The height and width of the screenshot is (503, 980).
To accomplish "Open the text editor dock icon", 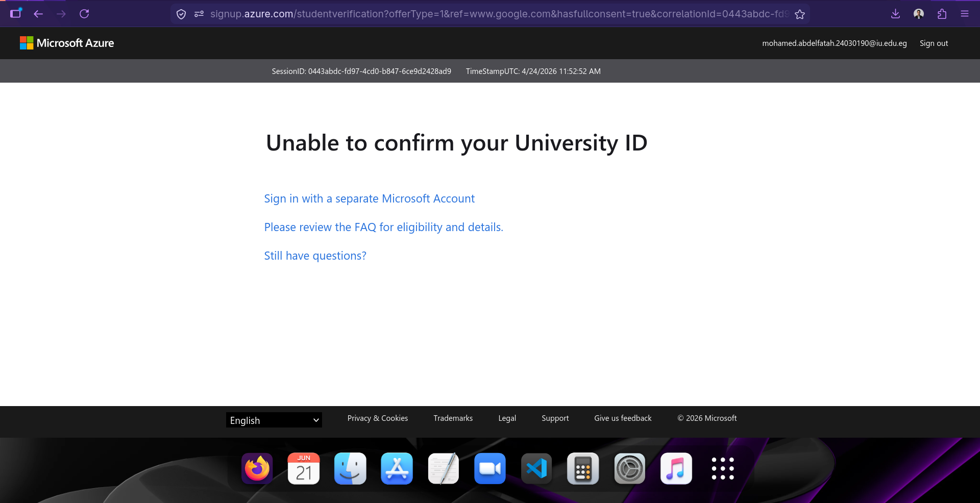I will click(x=443, y=468).
